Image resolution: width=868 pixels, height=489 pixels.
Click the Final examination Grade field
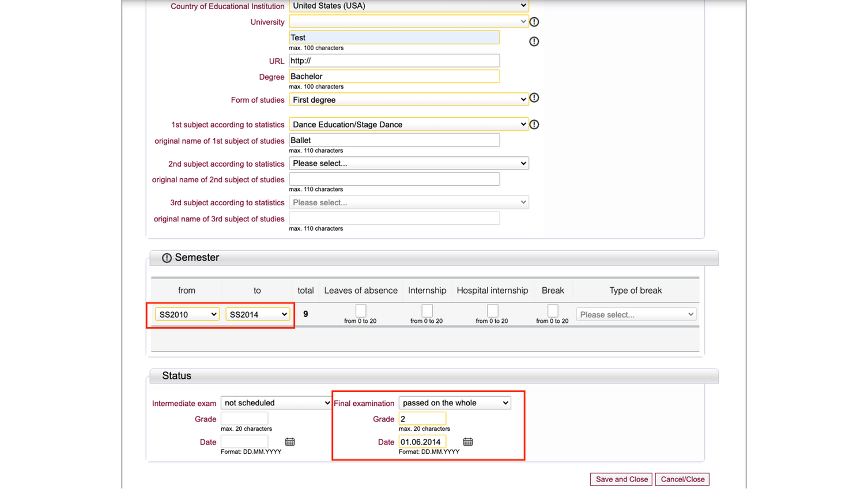[422, 419]
